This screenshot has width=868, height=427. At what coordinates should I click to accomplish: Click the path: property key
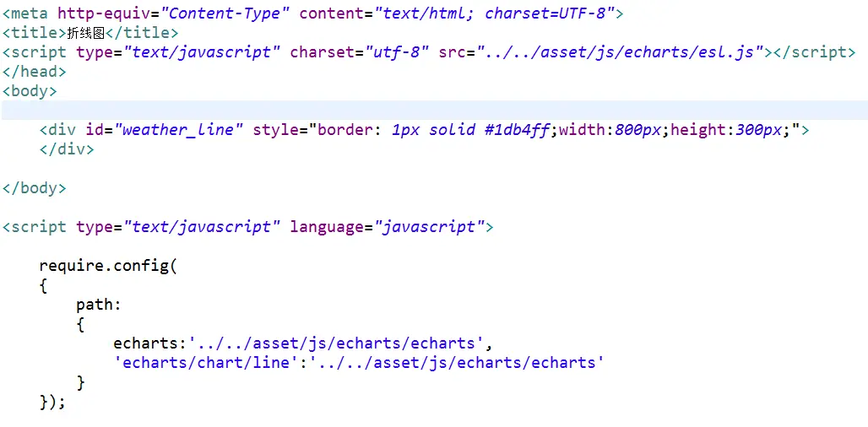(99, 305)
